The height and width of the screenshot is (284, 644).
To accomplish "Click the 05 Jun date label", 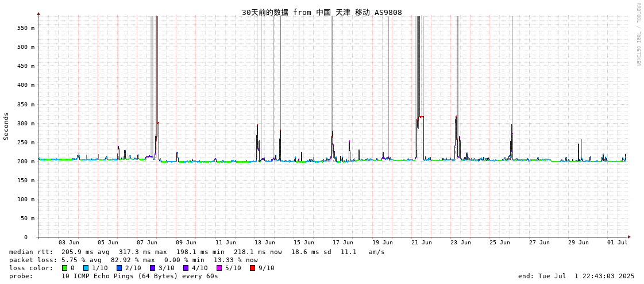I will 107,243.
